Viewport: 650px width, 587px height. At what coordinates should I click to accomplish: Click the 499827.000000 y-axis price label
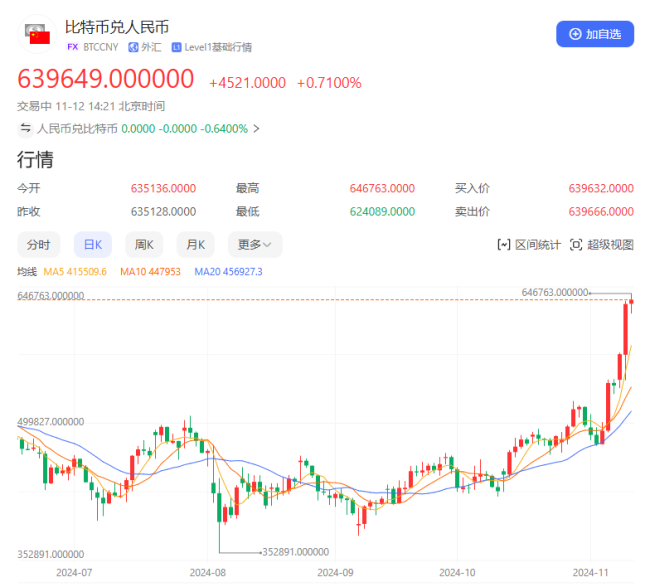51,422
